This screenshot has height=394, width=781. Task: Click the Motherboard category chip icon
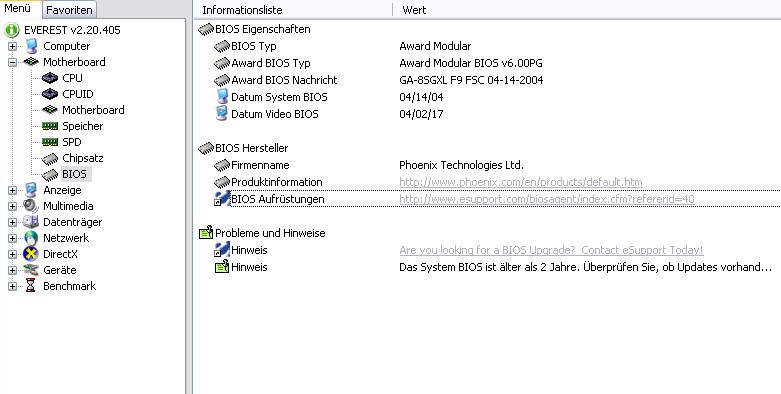click(31, 62)
